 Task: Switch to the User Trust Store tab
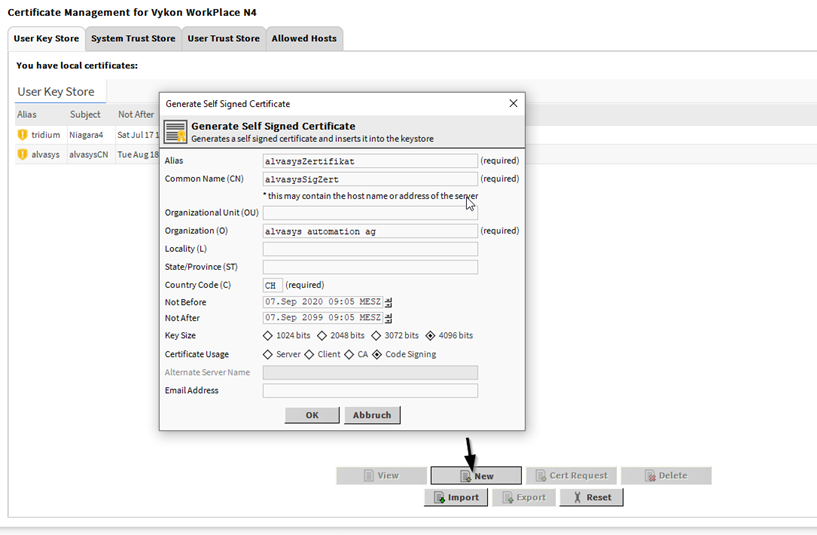coord(224,39)
